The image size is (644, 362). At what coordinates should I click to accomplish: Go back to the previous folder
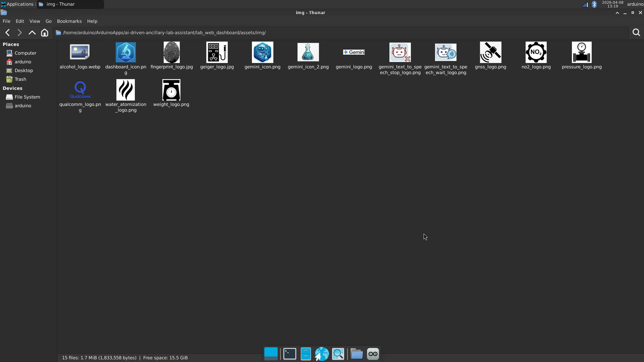coord(8,33)
